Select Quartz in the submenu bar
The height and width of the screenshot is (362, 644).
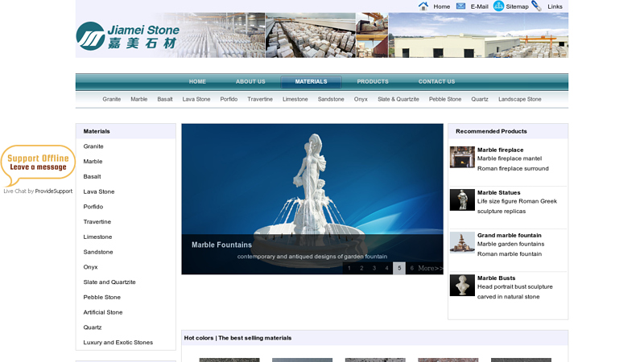click(x=480, y=99)
